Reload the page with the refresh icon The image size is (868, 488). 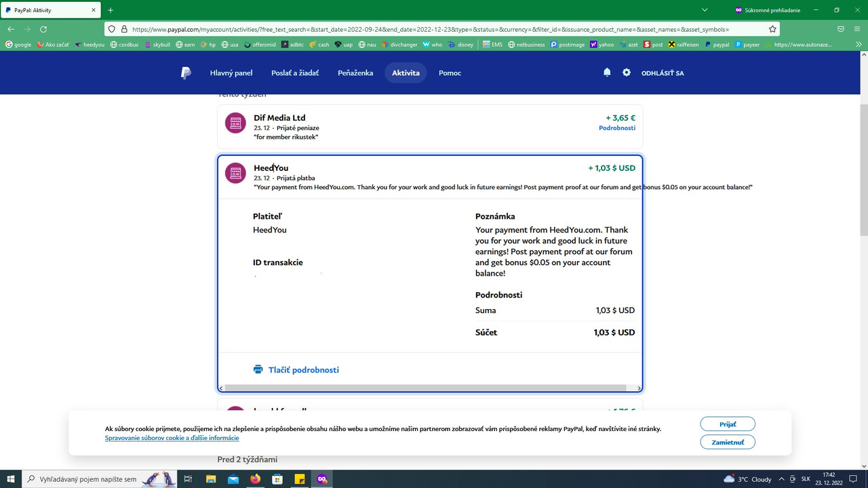click(43, 29)
